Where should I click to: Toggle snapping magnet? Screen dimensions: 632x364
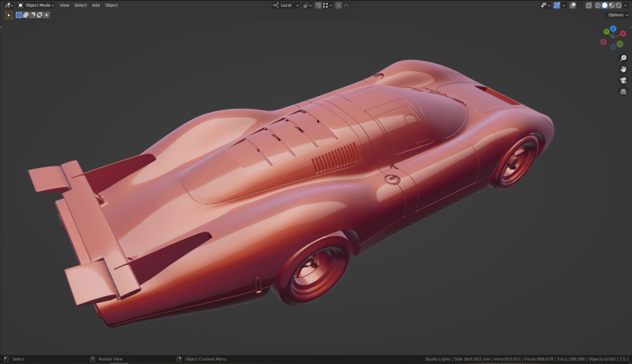[318, 5]
